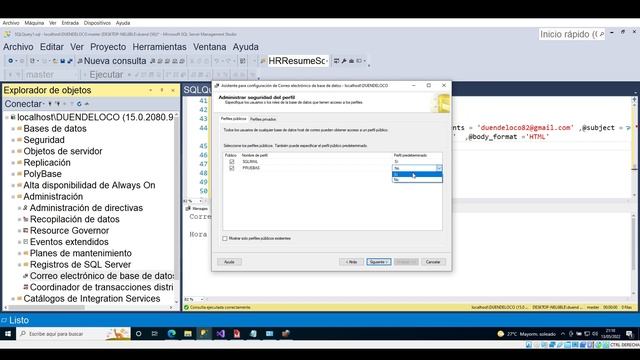Screen dimensions: 640x360
Task: Select Resource Governor node
Action: click(x=69, y=231)
